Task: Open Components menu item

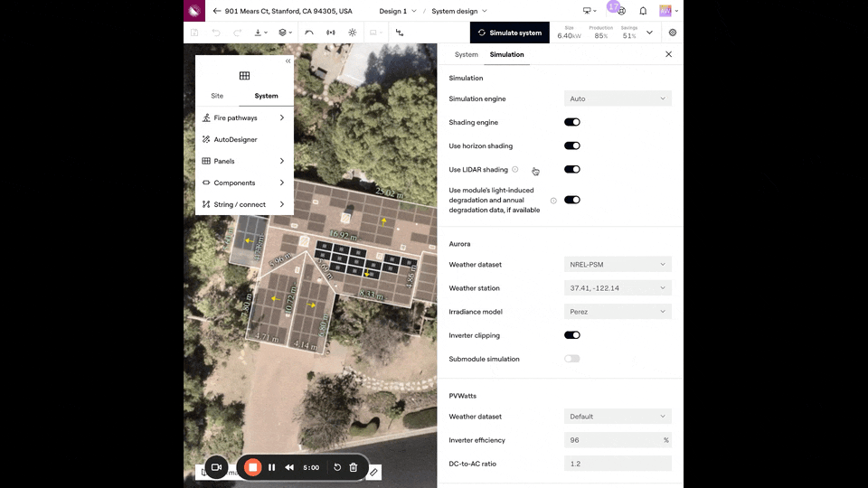Action: [x=244, y=183]
